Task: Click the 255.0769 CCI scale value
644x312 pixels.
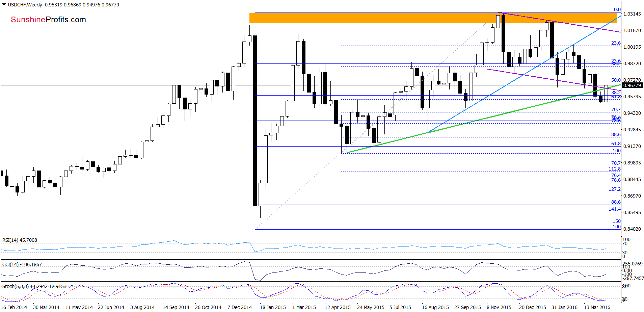Action: tap(633, 264)
